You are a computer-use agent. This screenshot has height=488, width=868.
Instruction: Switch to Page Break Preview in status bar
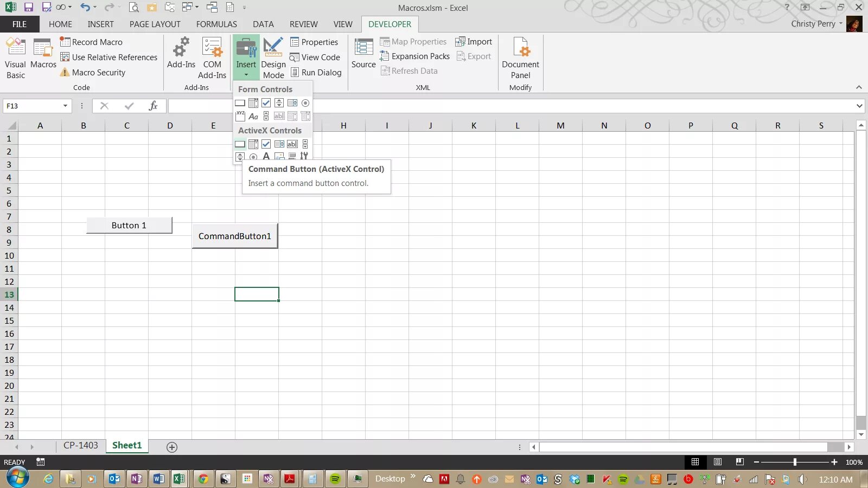(739, 462)
